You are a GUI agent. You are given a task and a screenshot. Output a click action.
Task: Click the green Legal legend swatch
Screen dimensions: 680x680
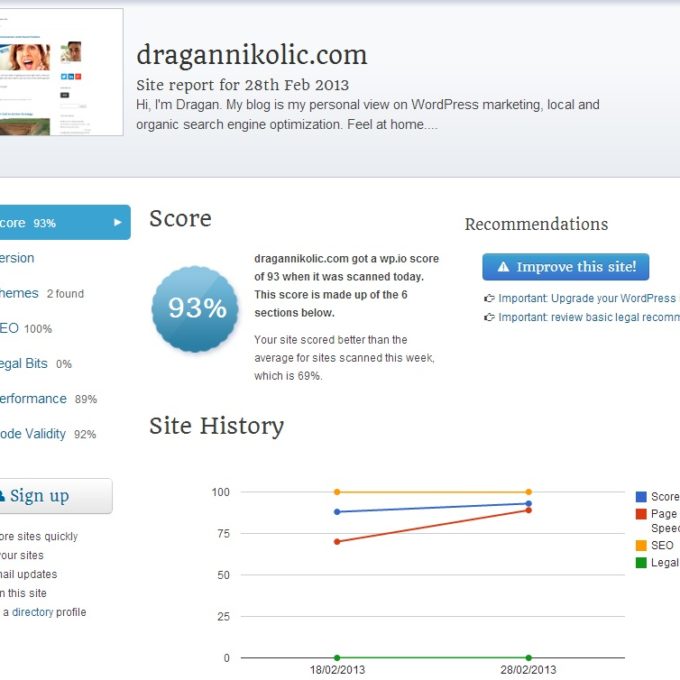[x=641, y=563]
